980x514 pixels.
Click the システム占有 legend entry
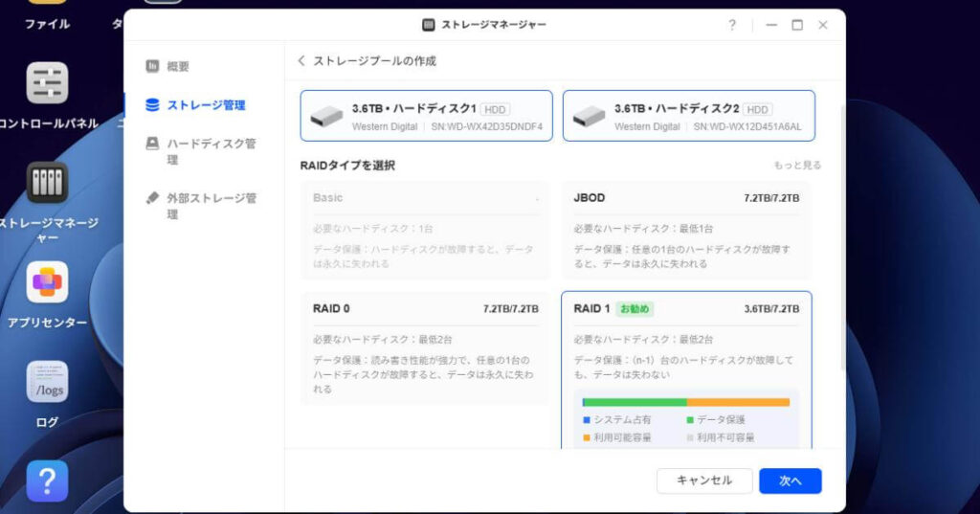click(x=617, y=419)
